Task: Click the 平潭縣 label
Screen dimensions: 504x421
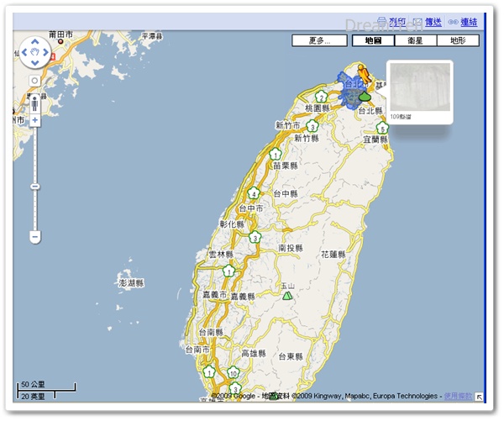Action: tap(152, 36)
